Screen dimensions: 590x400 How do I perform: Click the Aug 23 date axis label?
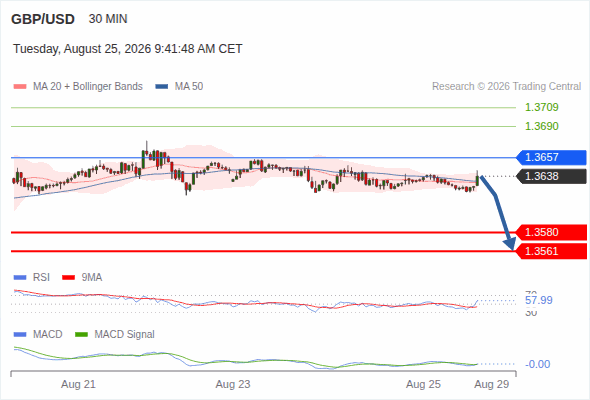point(233,385)
